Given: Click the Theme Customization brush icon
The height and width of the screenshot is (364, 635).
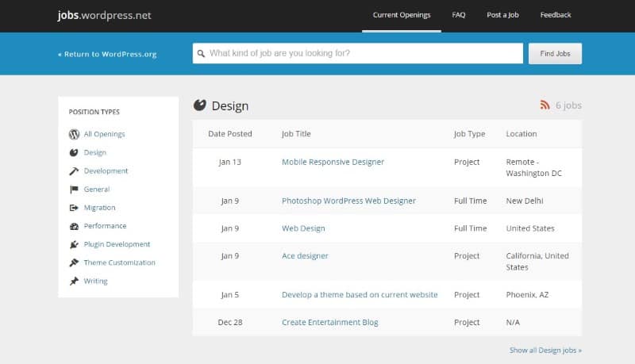Looking at the screenshot, I should (74, 262).
